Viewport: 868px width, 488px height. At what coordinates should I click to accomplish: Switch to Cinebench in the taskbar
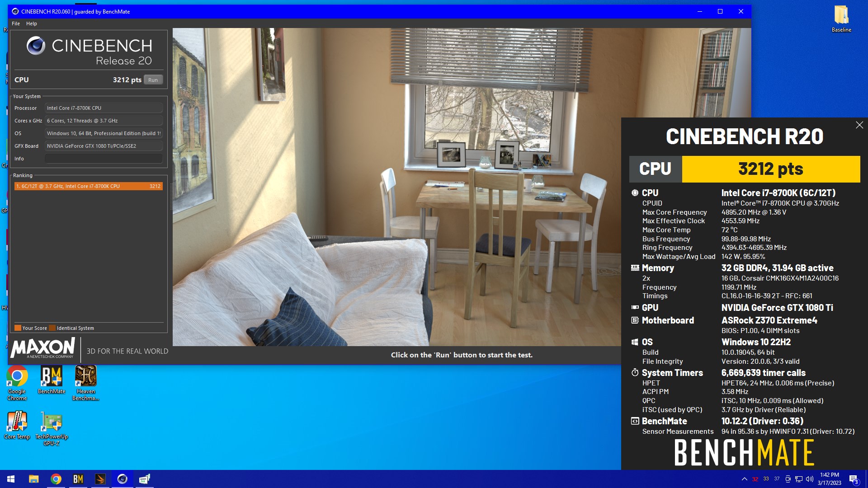(x=122, y=479)
